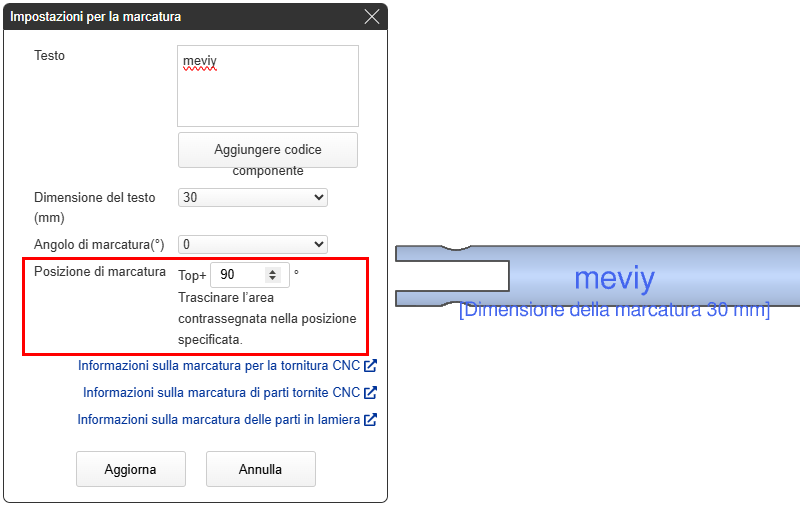Click external-link icon after tornitura CNC link

370,366
